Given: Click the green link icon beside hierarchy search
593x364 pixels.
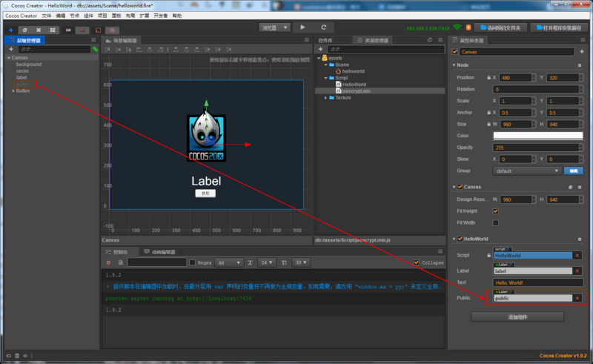Looking at the screenshot, I should [96, 49].
